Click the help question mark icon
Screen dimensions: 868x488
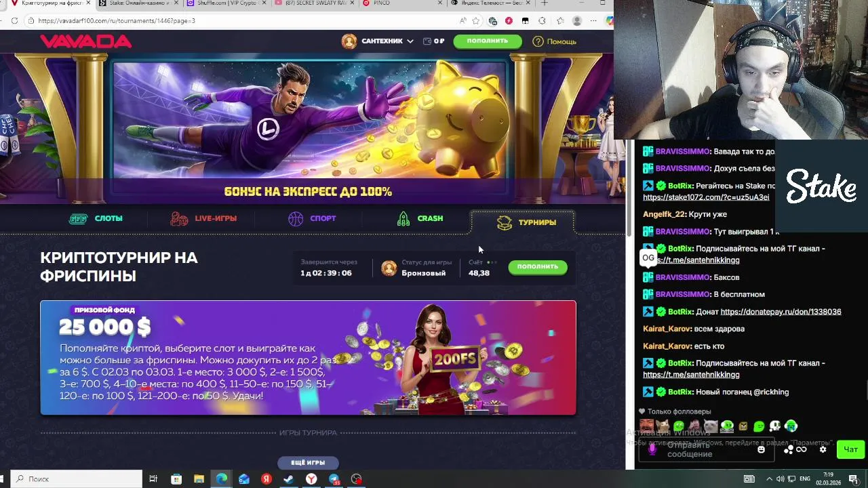pos(538,41)
